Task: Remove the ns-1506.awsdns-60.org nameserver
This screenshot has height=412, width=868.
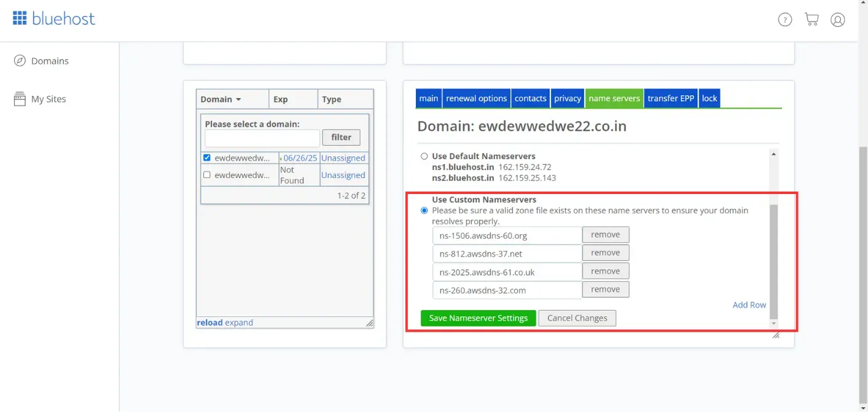Action: (606, 235)
